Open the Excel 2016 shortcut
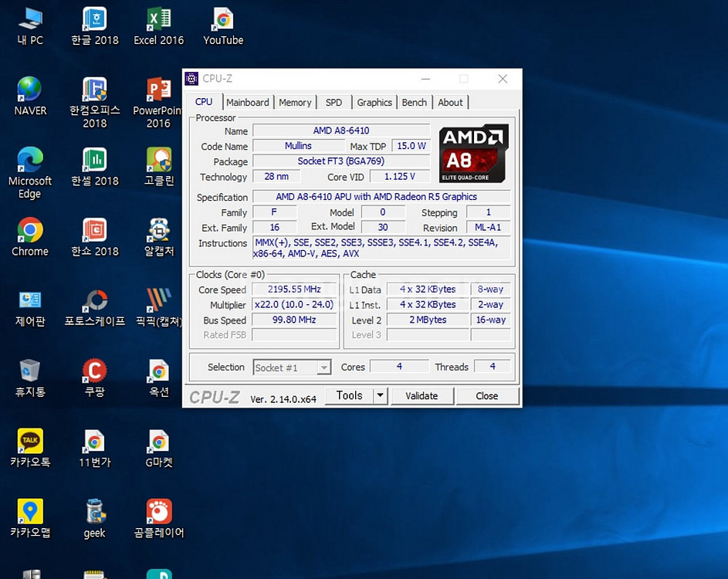 click(x=159, y=26)
